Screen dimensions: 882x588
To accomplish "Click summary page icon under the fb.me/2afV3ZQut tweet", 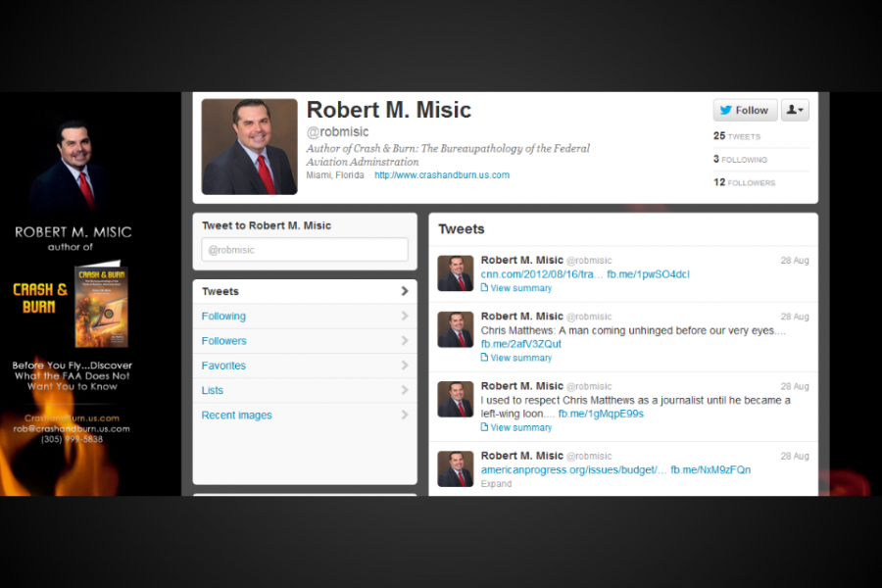I will click(x=484, y=358).
